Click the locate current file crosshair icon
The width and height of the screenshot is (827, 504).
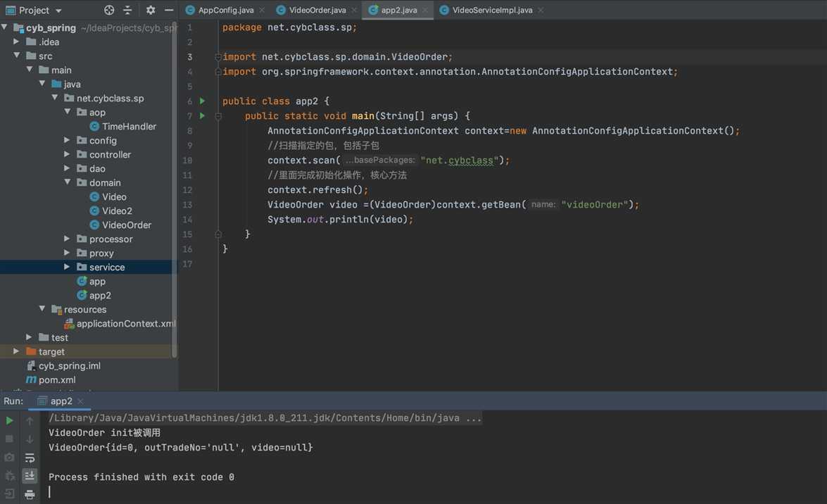pyautogui.click(x=109, y=10)
